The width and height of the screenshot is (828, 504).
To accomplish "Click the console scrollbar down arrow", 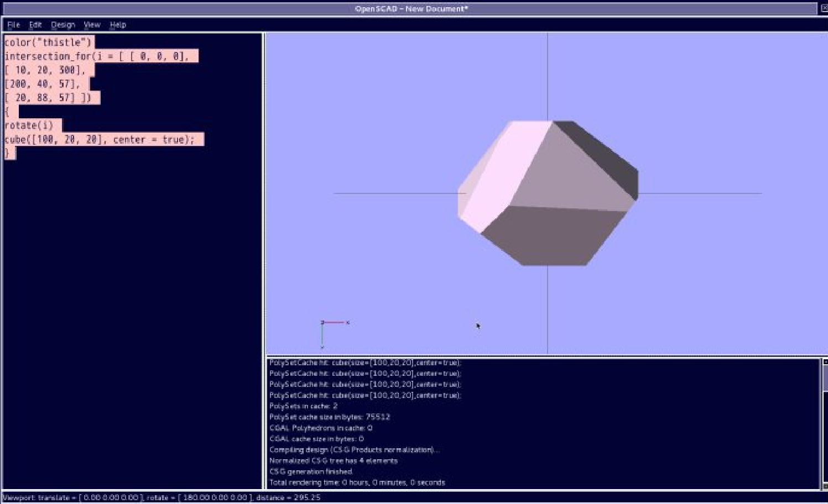I will click(x=825, y=486).
